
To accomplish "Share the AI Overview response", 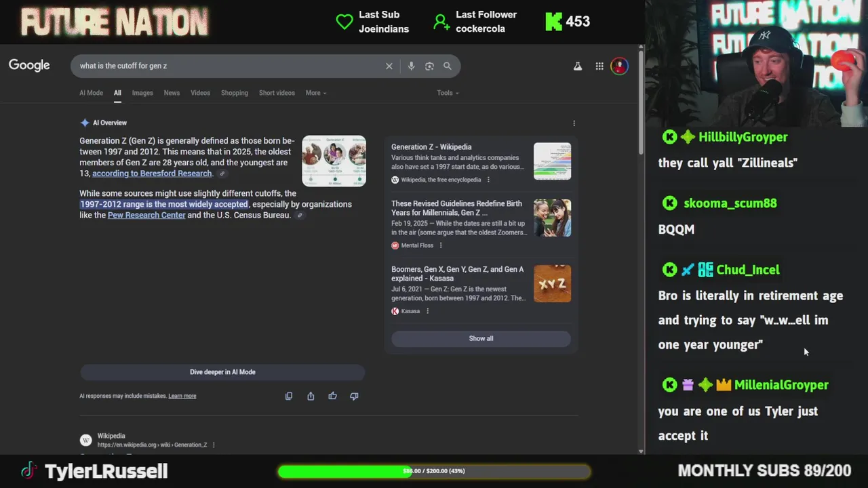I will pyautogui.click(x=311, y=396).
